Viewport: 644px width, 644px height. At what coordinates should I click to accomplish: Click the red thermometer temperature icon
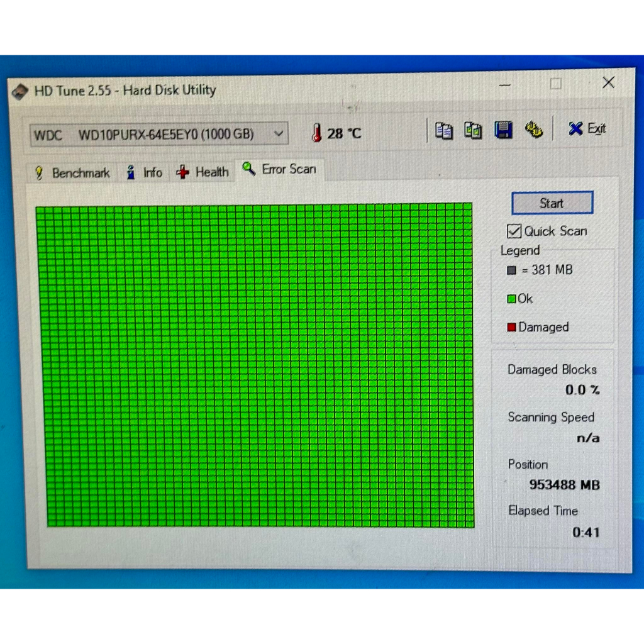316,133
